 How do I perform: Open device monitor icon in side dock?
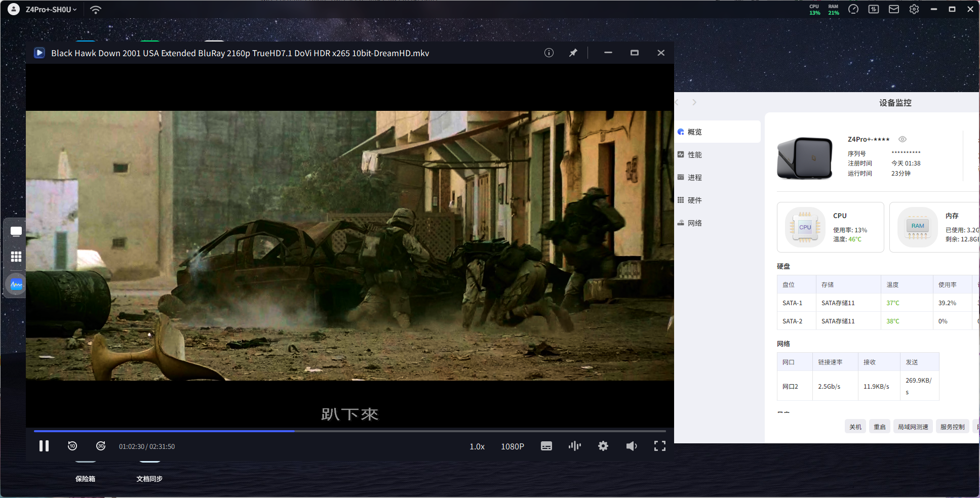16,284
